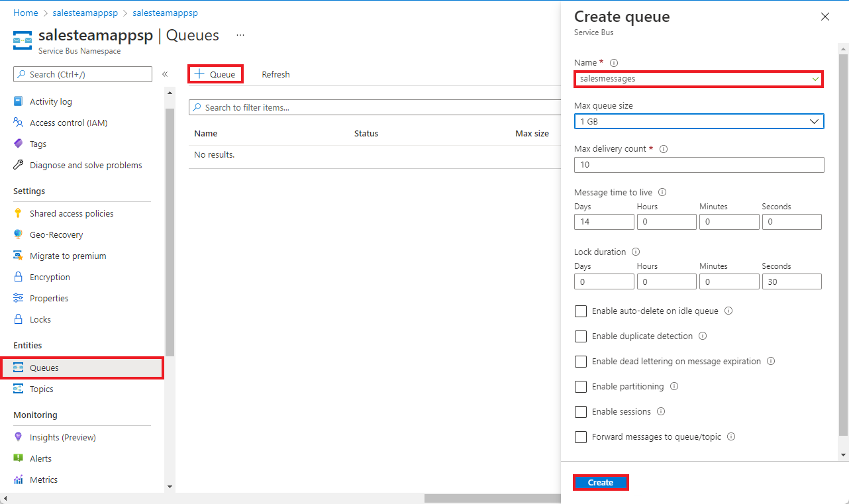Click the Tags icon
The width and height of the screenshot is (849, 504).
point(19,144)
